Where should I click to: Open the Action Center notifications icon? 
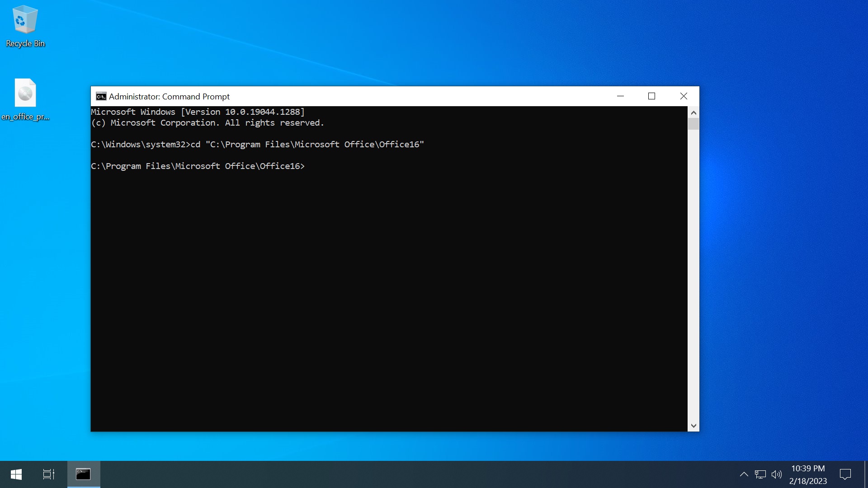coord(845,474)
